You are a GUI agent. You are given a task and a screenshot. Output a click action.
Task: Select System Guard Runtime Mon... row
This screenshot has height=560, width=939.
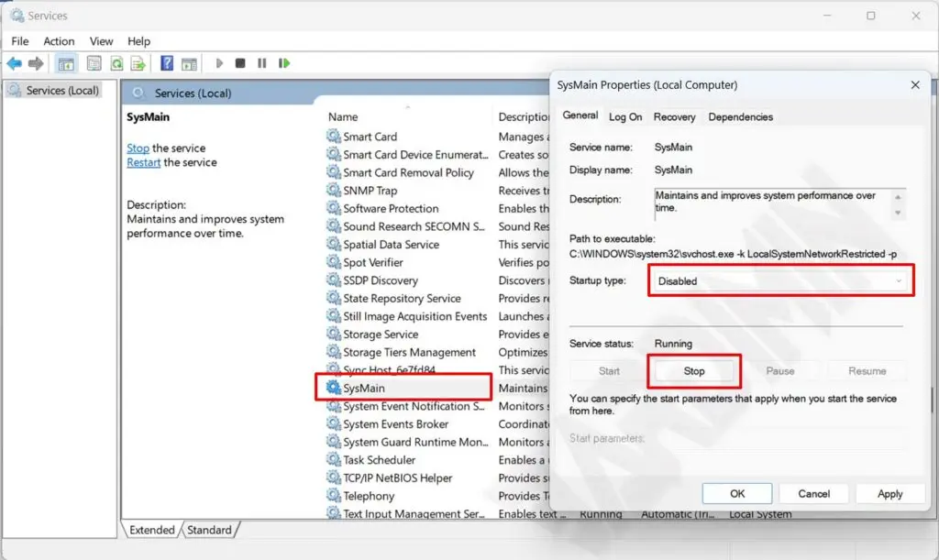coord(407,442)
